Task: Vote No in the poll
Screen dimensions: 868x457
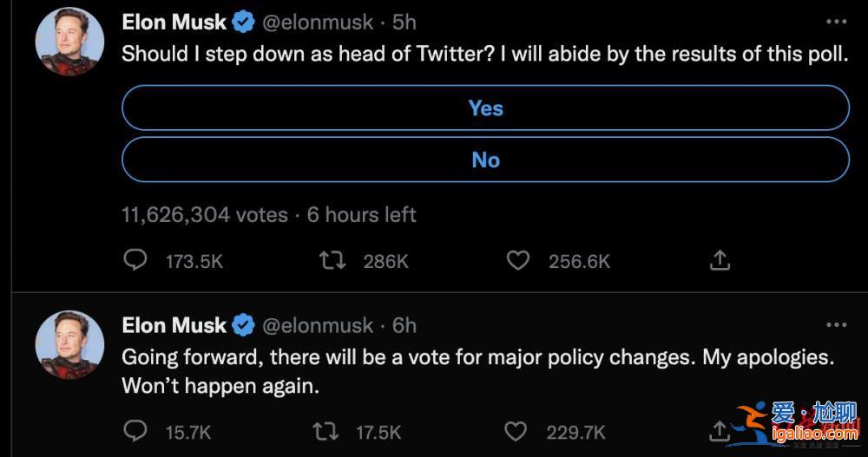Action: [485, 160]
